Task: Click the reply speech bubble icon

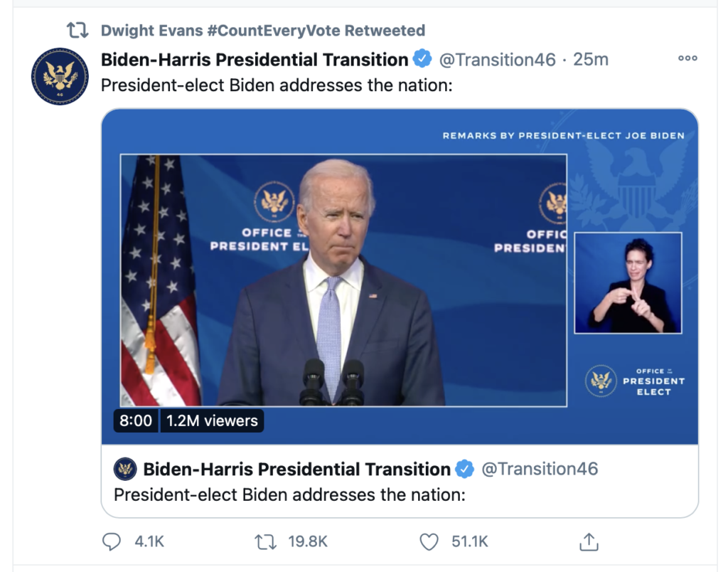Action: click(x=112, y=542)
